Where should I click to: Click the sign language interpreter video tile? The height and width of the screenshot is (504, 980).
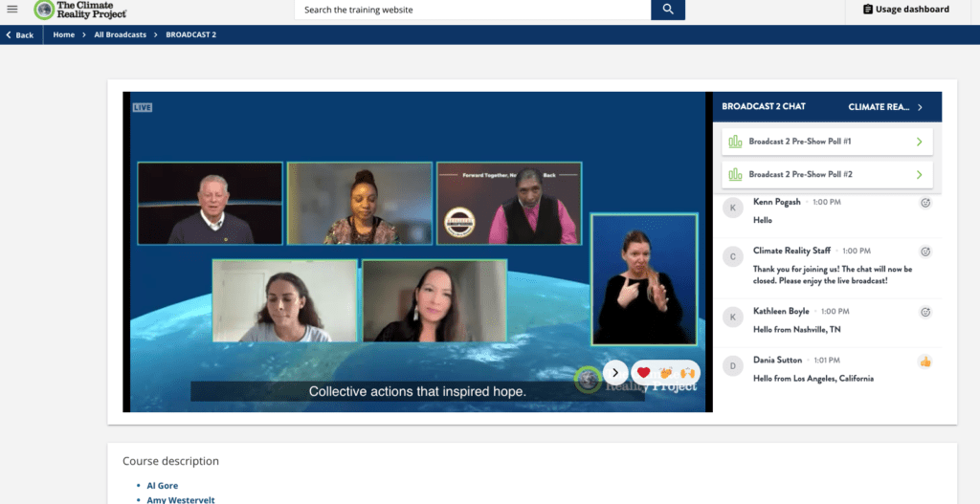point(644,279)
